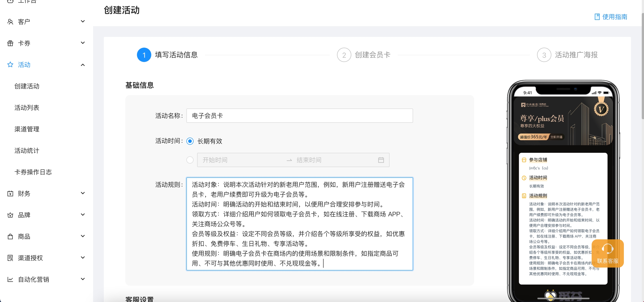The image size is (644, 302).
Task: Click the 自动化营销 chart icon in the sidebar
Action: coord(10,279)
